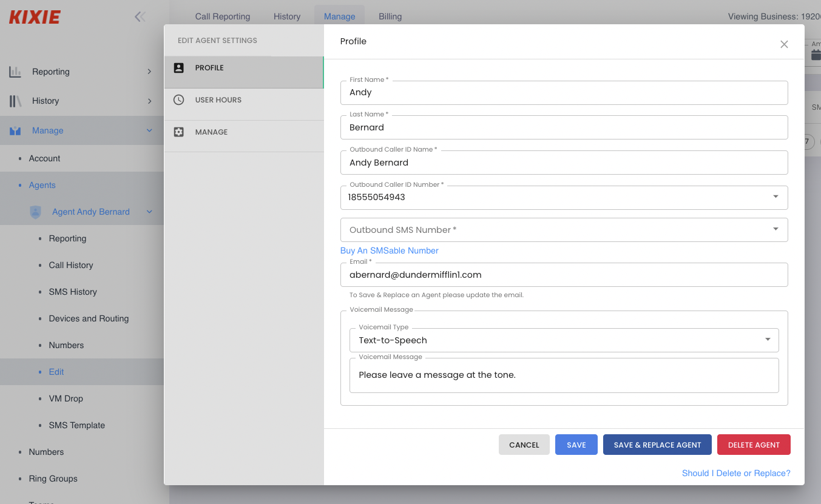The width and height of the screenshot is (821, 504).
Task: Select Edit sidebar item
Action: 56,372
